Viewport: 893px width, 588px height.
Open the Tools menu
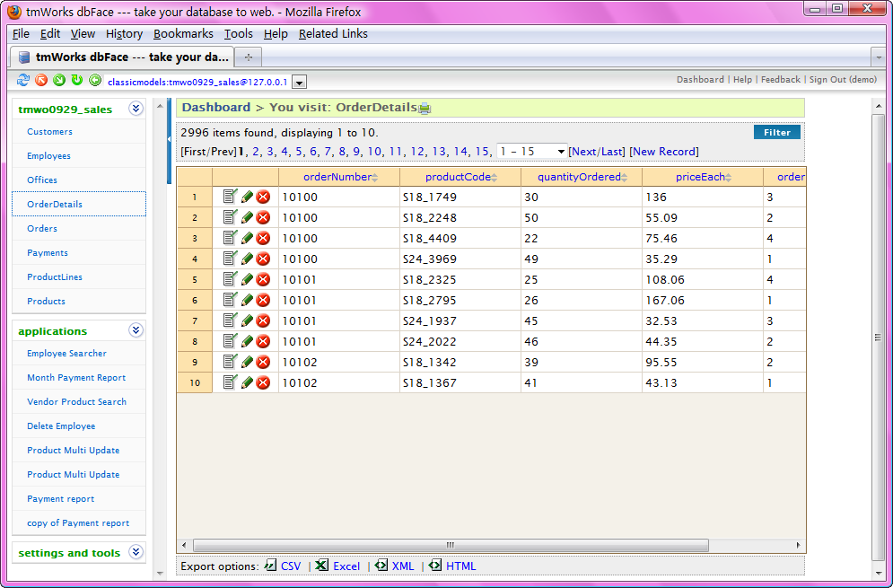(x=238, y=33)
